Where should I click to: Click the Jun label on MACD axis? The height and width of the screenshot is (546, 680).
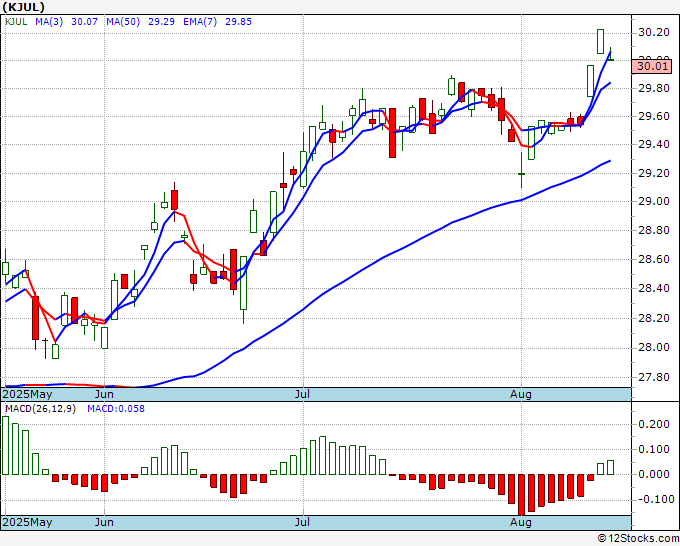pos(104,522)
